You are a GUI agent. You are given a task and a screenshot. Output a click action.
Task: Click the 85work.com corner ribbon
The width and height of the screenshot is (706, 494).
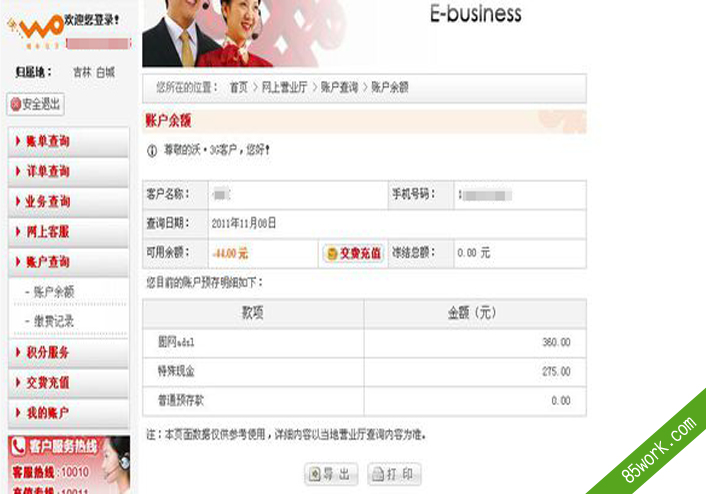pos(656,450)
